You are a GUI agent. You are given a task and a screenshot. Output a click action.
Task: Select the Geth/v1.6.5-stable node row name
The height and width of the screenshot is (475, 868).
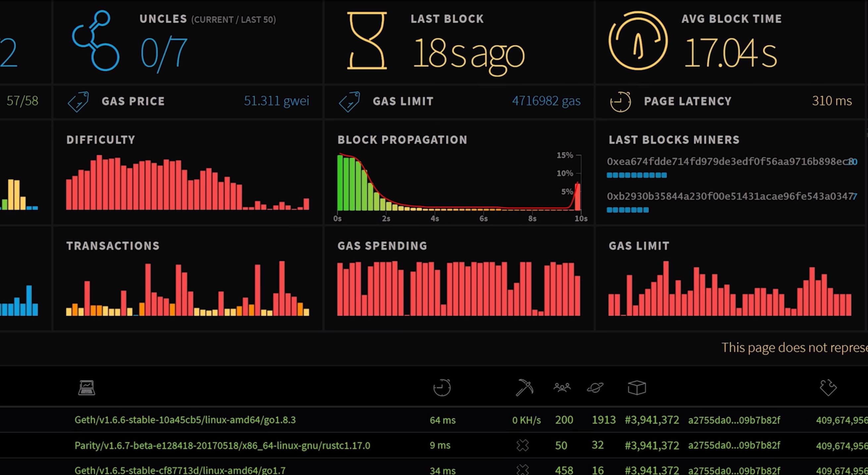180,470
